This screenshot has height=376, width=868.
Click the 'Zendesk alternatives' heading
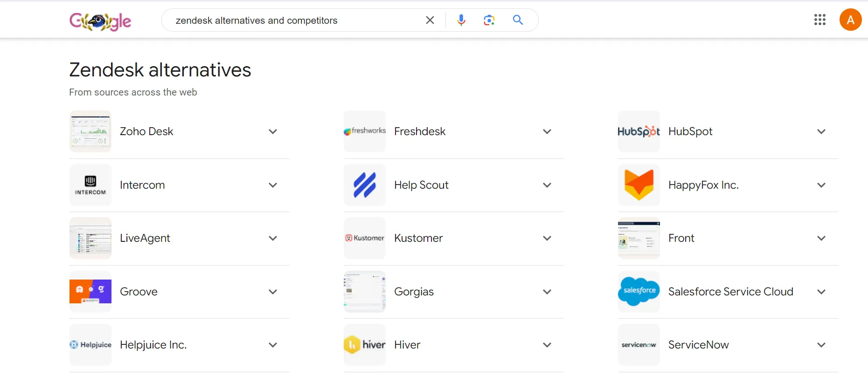tap(160, 70)
